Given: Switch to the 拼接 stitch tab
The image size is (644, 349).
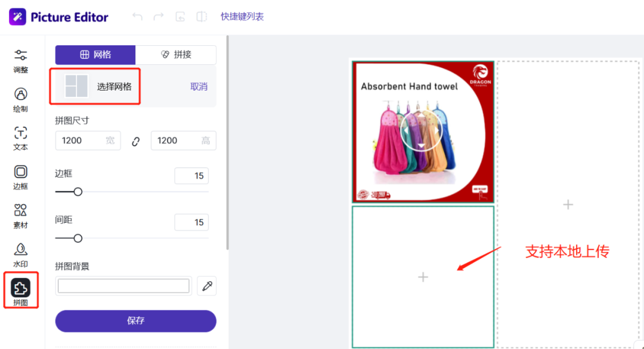Looking at the screenshot, I should coord(176,55).
